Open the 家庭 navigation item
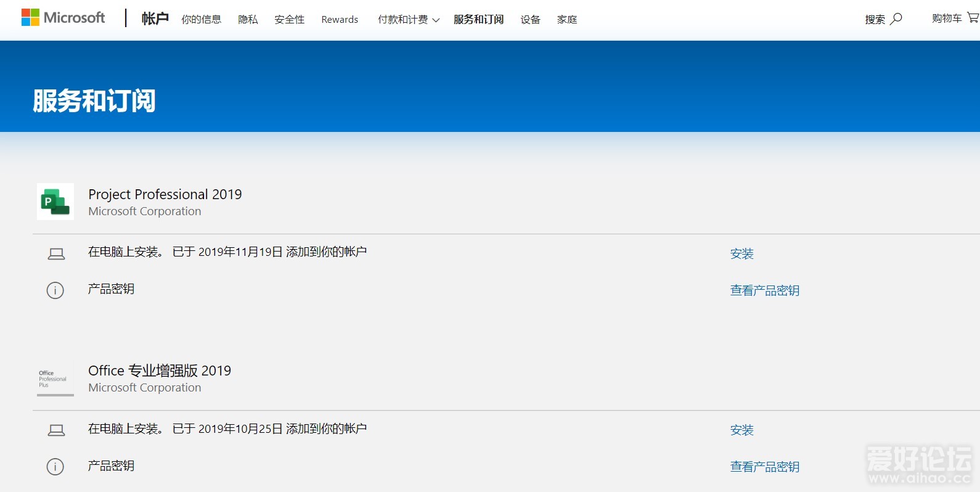 [567, 20]
